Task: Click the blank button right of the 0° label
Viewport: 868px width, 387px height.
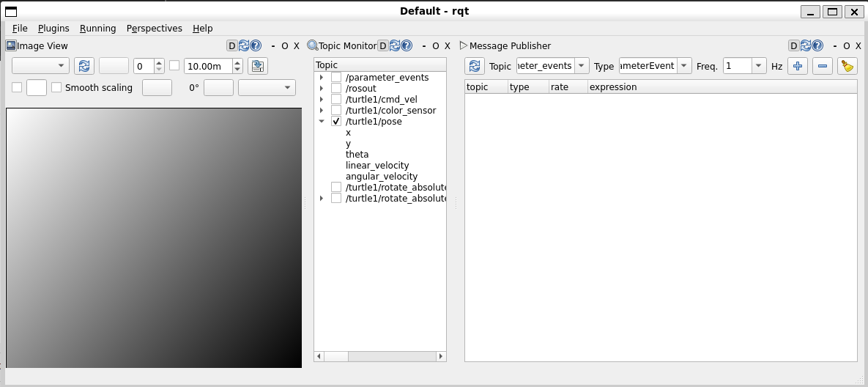Action: (x=219, y=87)
